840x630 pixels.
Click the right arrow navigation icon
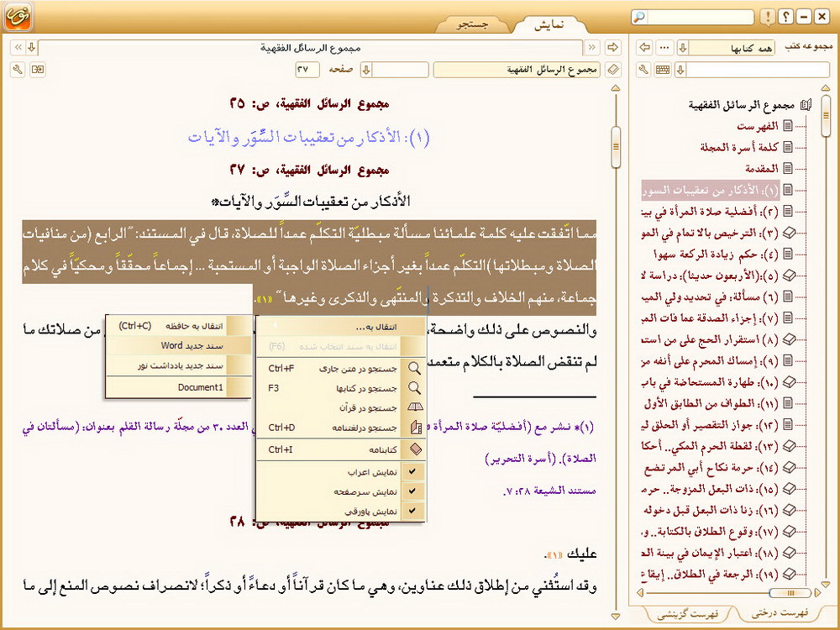coord(612,48)
